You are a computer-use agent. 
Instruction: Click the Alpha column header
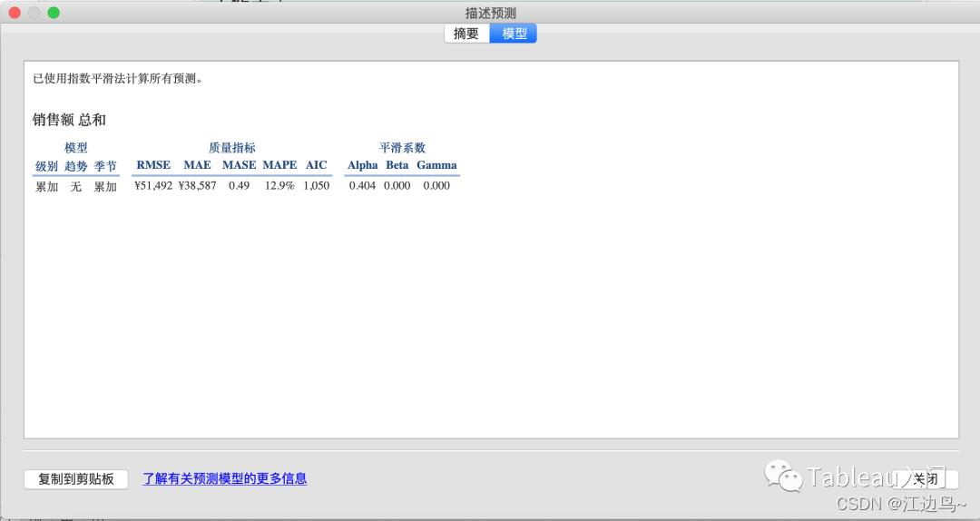pyautogui.click(x=362, y=165)
